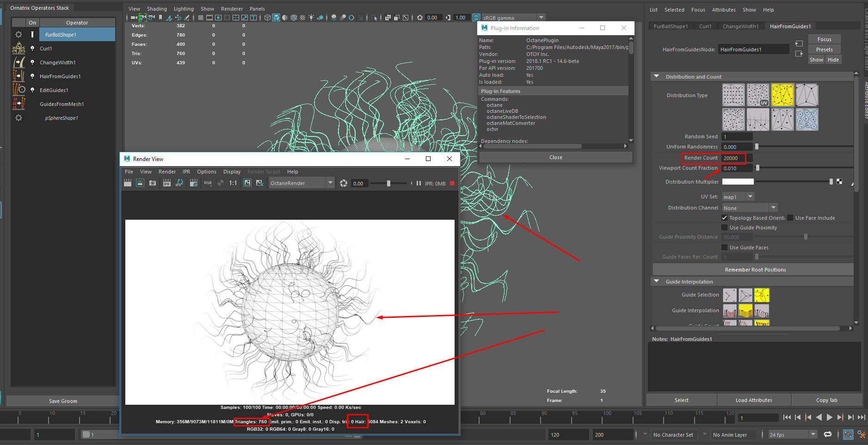The width and height of the screenshot is (868, 445).
Task: Switch viewport to wireframe display
Action: tap(267, 18)
